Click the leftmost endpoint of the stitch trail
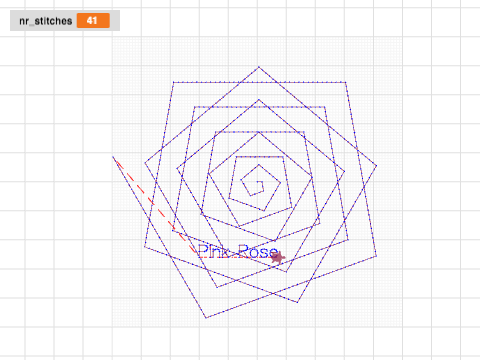Image resolution: width=480 pixels, height=360 pixels. (x=113, y=156)
